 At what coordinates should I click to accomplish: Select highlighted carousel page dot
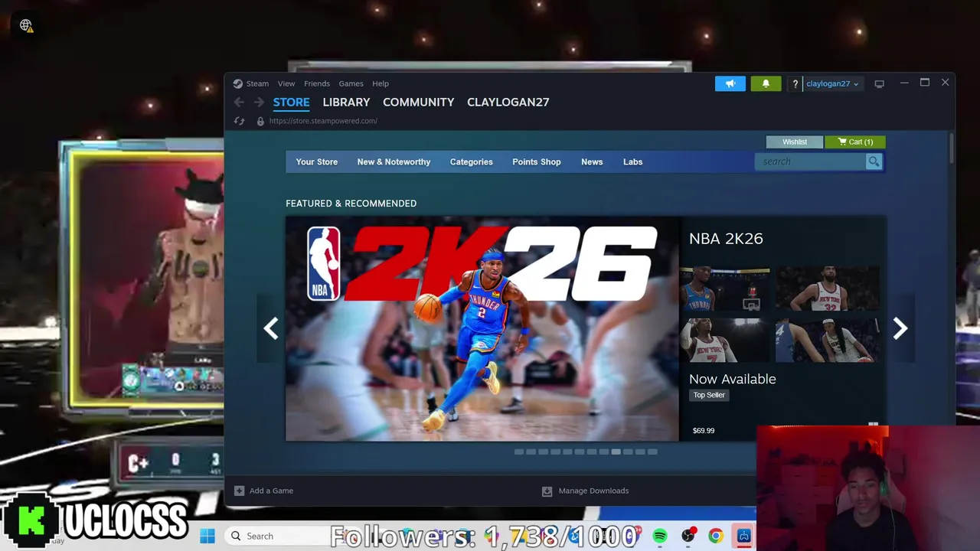pyautogui.click(x=616, y=452)
